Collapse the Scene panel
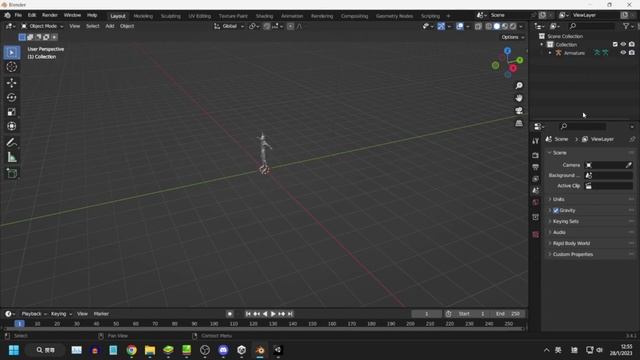The width and height of the screenshot is (640, 360). pyautogui.click(x=590, y=153)
